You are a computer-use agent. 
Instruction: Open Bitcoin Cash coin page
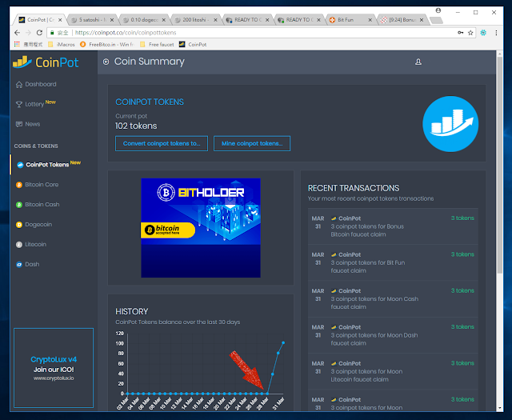tap(38, 205)
